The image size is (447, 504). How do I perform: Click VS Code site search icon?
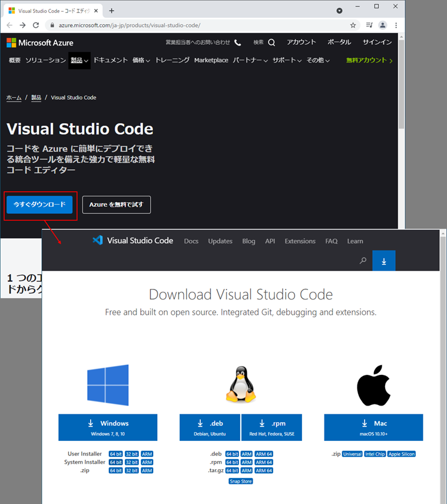tap(363, 261)
